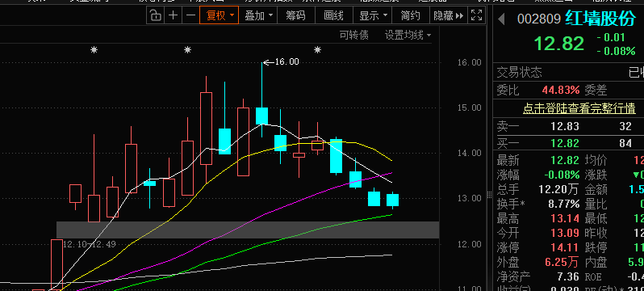Open the 叠加 dropdown
Screen dimensions: 644x291
tap(258, 15)
